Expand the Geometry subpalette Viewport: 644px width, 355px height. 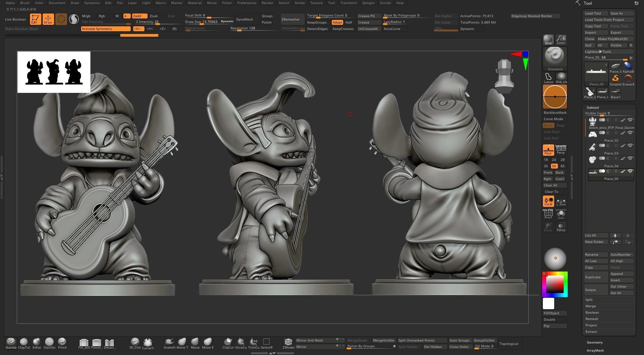595,342
